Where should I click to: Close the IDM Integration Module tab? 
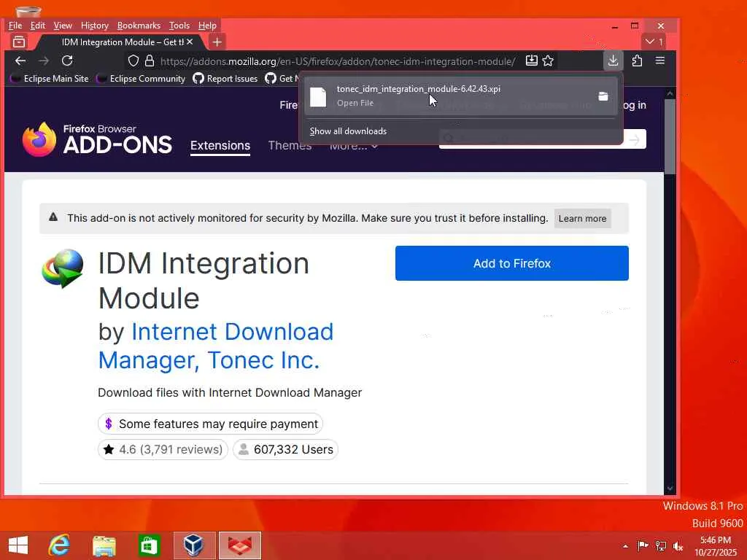(x=190, y=42)
